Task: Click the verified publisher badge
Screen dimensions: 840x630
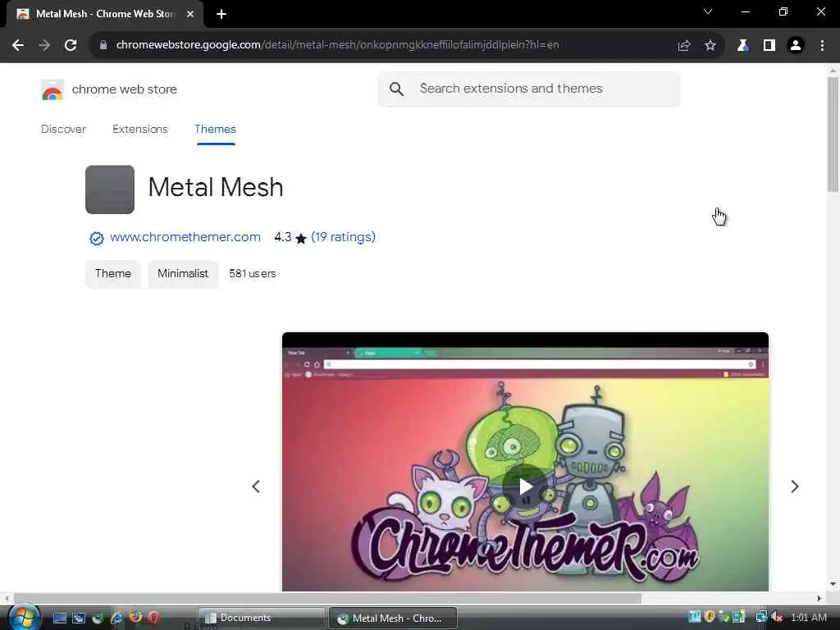Action: 97,239
